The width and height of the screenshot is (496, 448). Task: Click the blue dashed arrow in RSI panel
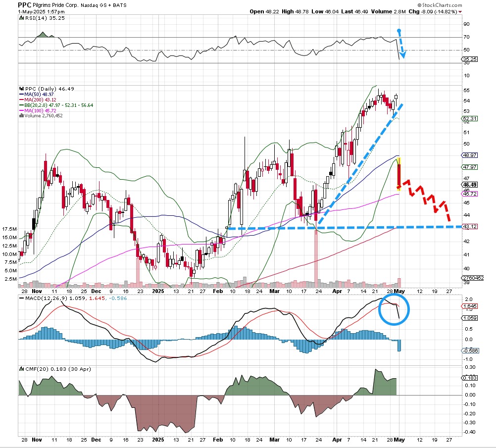401,46
